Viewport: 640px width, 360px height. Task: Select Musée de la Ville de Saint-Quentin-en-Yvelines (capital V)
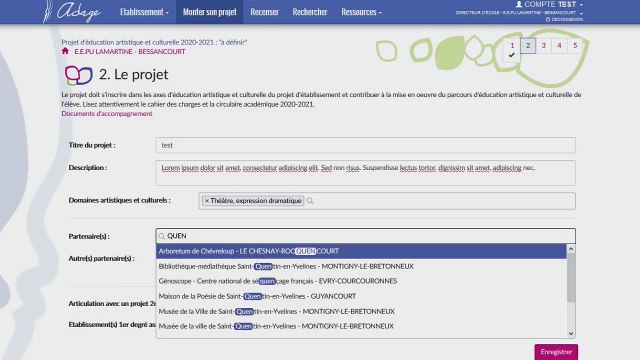pos(361,311)
